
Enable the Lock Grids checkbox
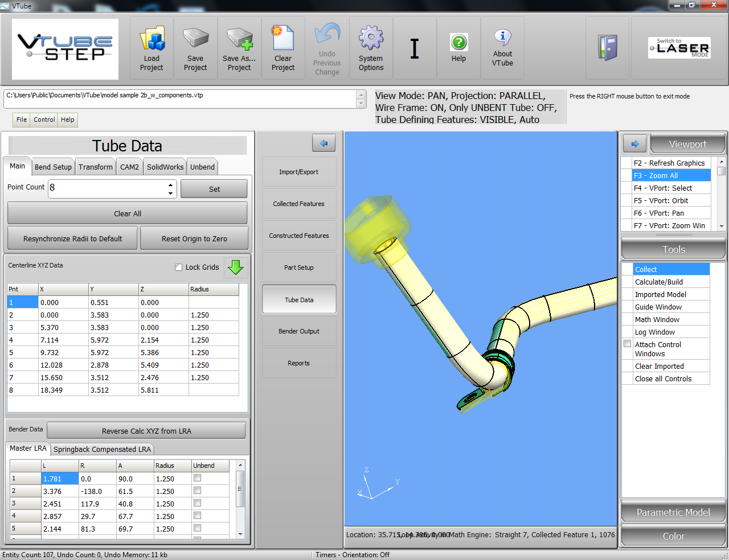pyautogui.click(x=179, y=267)
